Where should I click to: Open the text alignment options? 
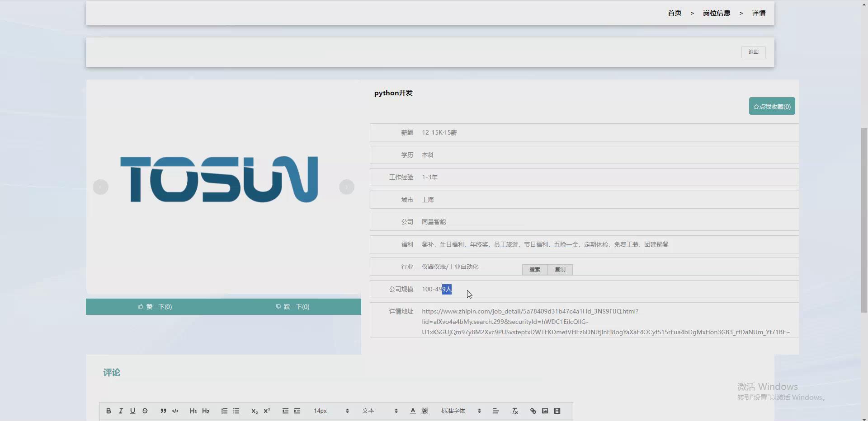(496, 411)
